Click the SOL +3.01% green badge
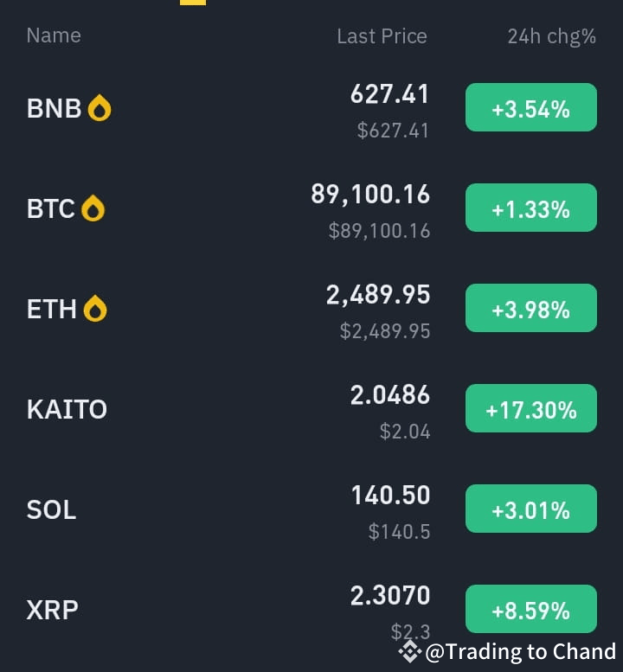Viewport: 623px width, 672px height. coord(531,509)
